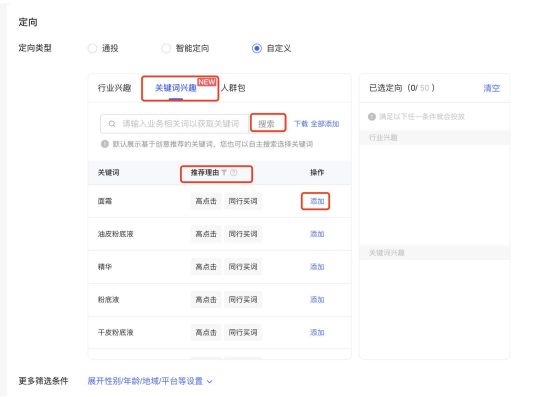Click the 全部添加 link
The image size is (552, 397).
coord(325,124)
